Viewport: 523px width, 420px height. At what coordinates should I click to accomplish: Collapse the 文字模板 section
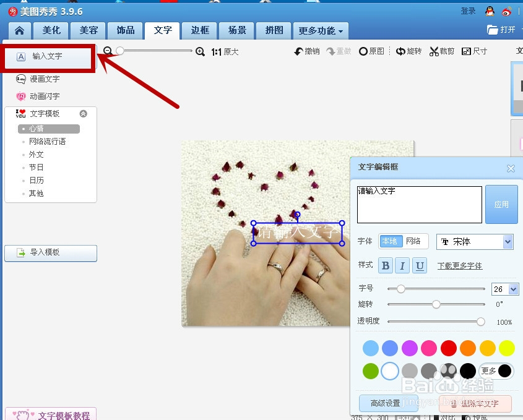pos(84,114)
